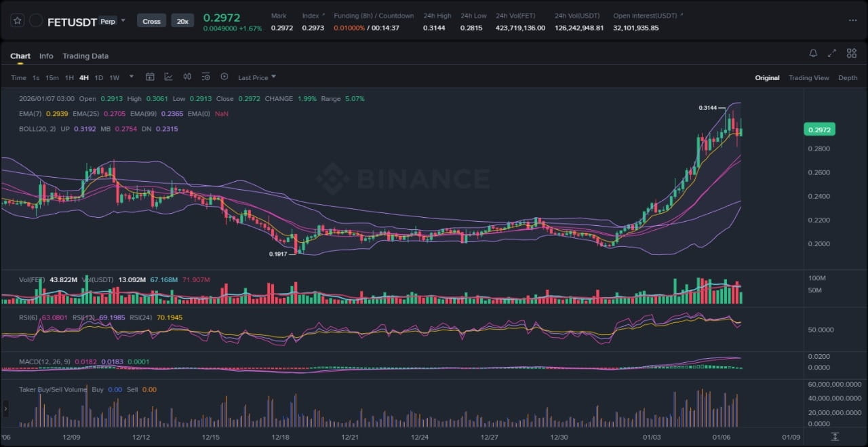Screen dimensions: 868x447
Task: Open the three-dot more options menu
Action: coord(852,20)
